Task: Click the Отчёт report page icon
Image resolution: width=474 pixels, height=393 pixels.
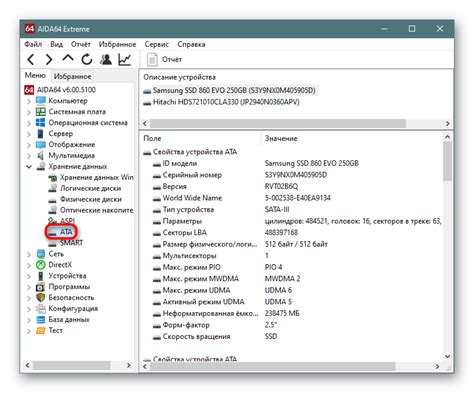Action: tap(152, 60)
